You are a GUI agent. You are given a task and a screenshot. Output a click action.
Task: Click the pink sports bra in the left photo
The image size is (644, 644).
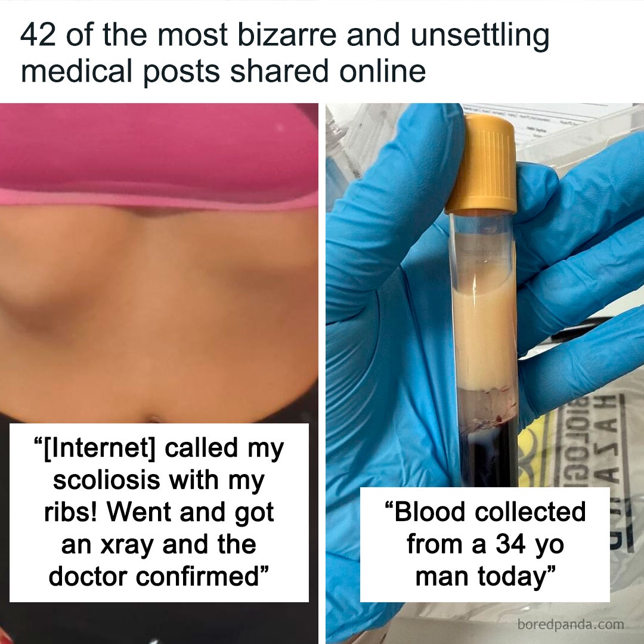(x=159, y=154)
